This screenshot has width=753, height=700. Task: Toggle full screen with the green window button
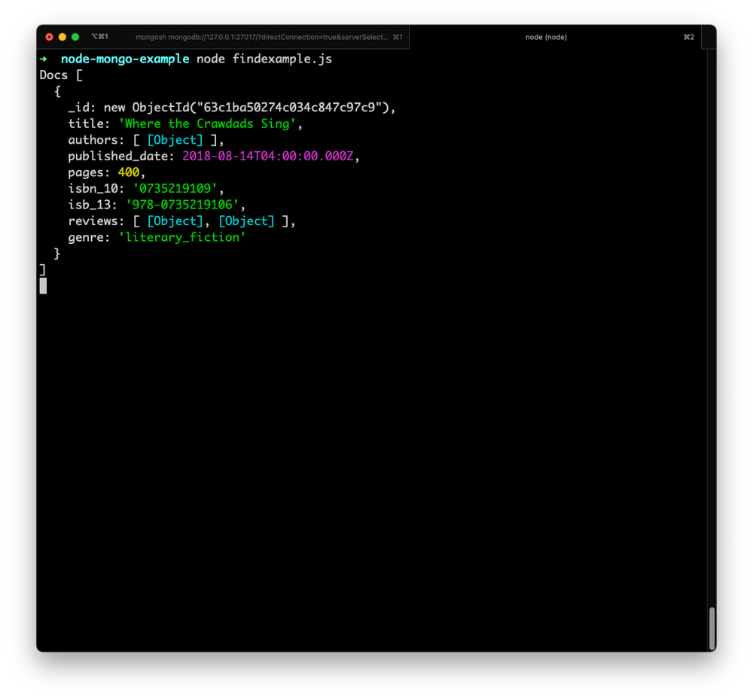click(x=75, y=35)
